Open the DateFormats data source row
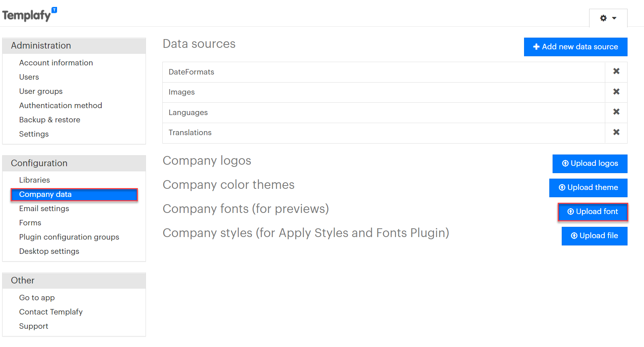The width and height of the screenshot is (644, 347). tap(384, 72)
